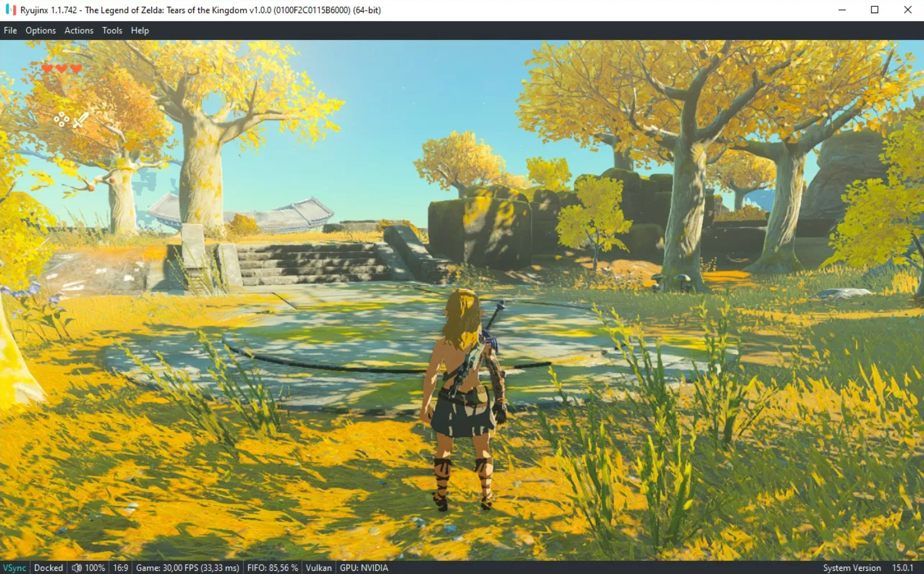The width and height of the screenshot is (924, 574).
Task: Toggle the 16:9 aspect ratio setting
Action: (x=120, y=567)
